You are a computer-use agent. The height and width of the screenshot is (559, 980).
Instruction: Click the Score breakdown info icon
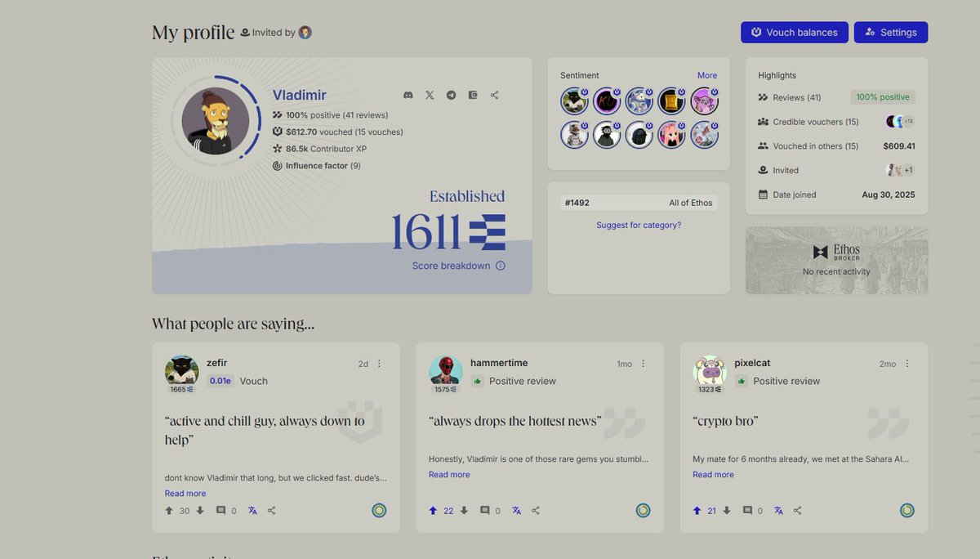(501, 266)
